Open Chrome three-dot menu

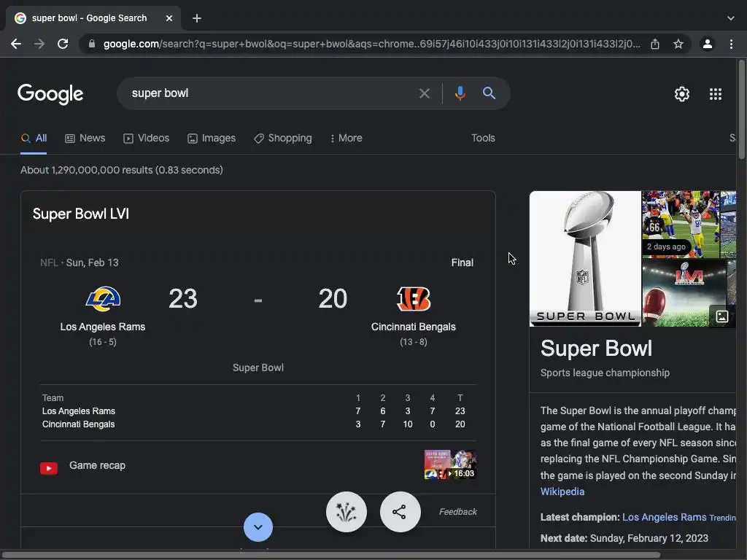tap(731, 44)
